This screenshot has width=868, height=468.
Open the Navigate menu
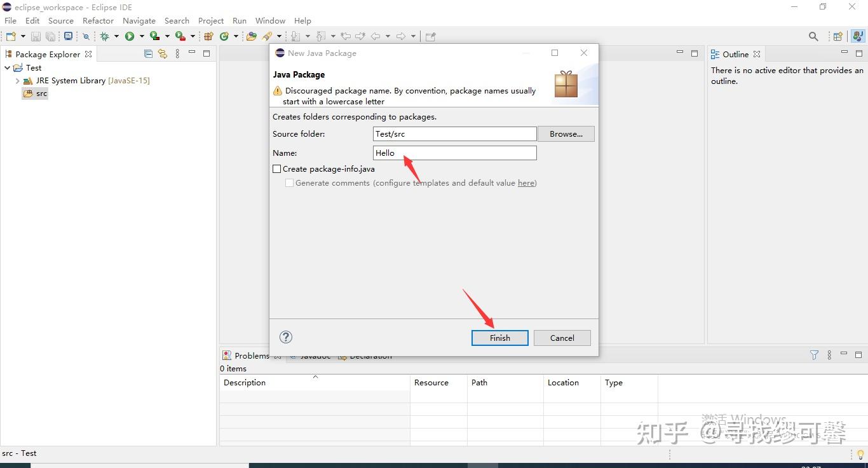point(139,20)
